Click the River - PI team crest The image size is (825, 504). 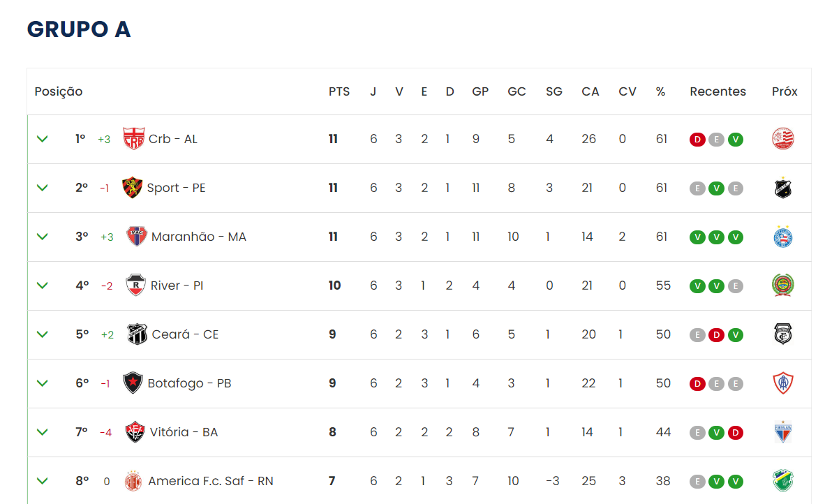click(x=135, y=286)
